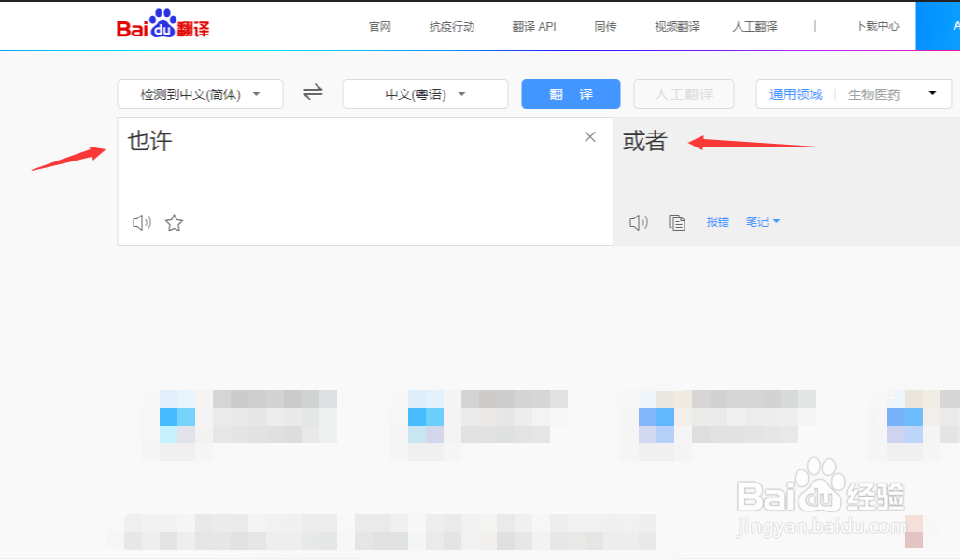Clear the input text with the X

pos(589,136)
